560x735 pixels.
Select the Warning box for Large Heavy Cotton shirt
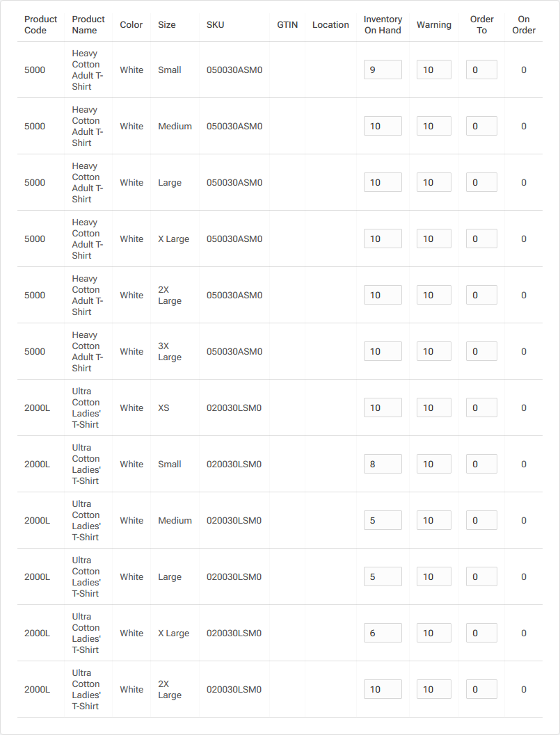point(434,182)
